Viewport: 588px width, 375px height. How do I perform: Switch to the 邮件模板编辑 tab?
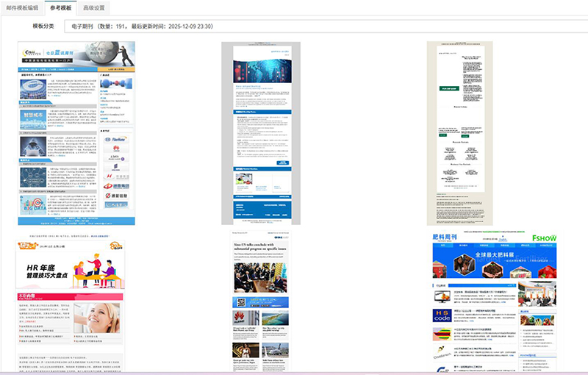(x=21, y=7)
